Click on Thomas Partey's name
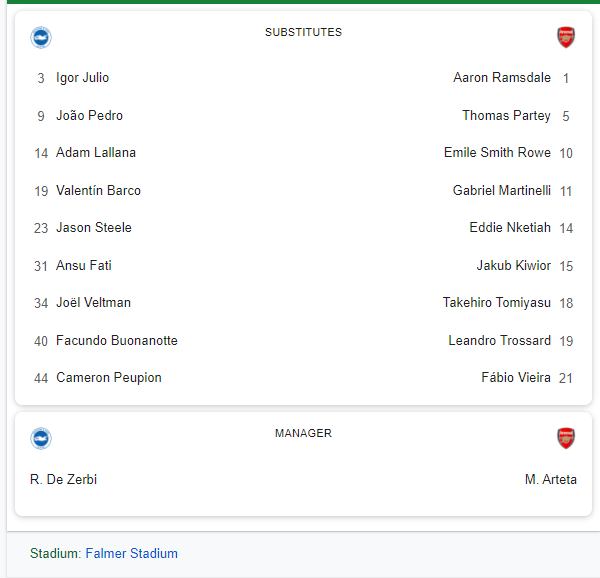Viewport: 600px width, 578px height. pyautogui.click(x=506, y=115)
